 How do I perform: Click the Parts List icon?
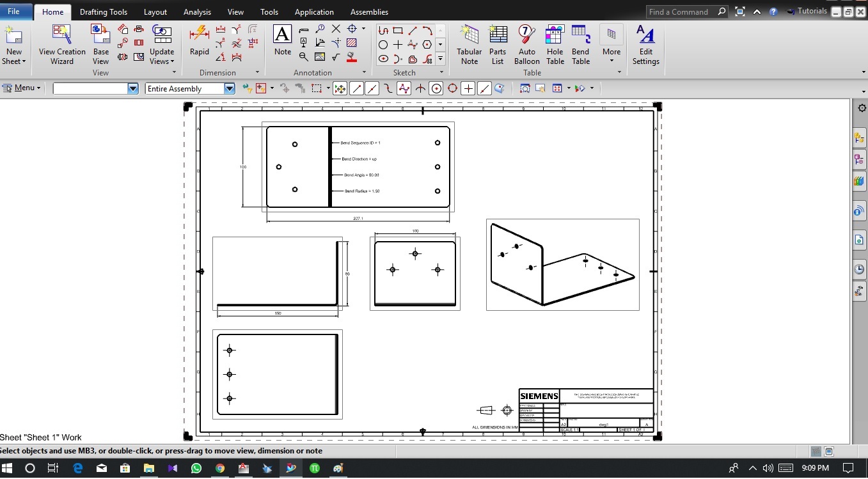pos(498,44)
